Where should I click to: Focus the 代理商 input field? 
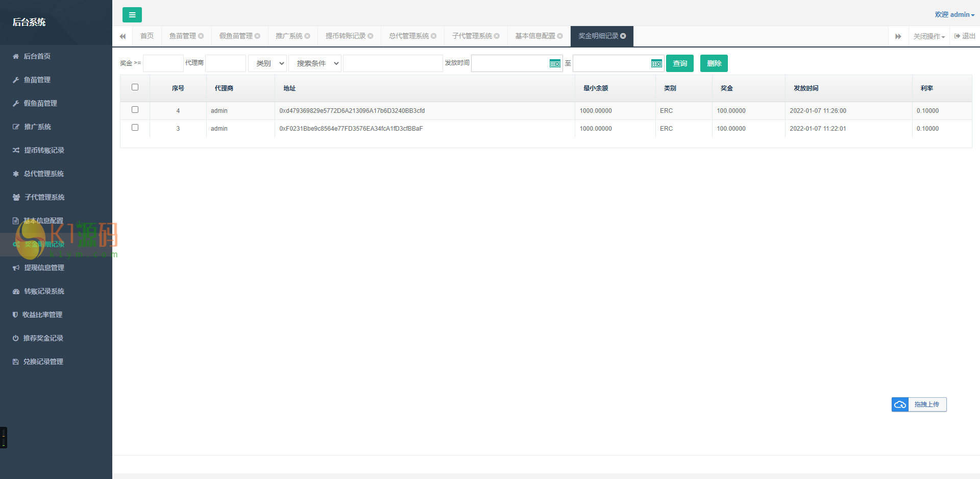(x=226, y=63)
